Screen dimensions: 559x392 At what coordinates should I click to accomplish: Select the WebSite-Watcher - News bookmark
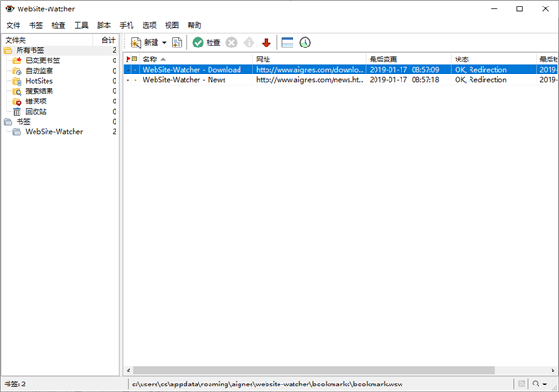(x=184, y=80)
